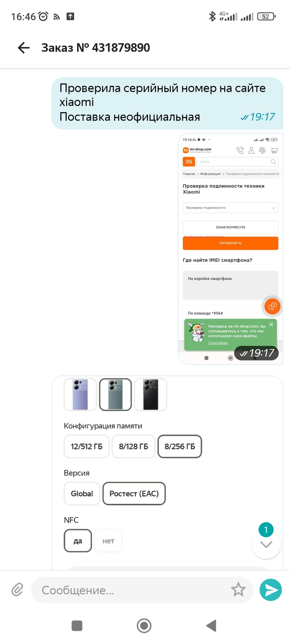Choose the purple phone color swatch
The width and height of the screenshot is (290, 644).
[x=80, y=394]
